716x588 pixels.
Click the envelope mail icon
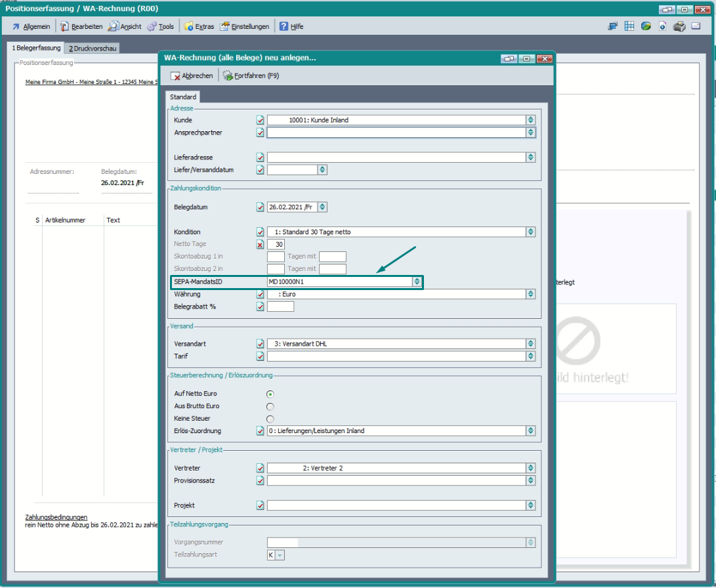[x=697, y=26]
